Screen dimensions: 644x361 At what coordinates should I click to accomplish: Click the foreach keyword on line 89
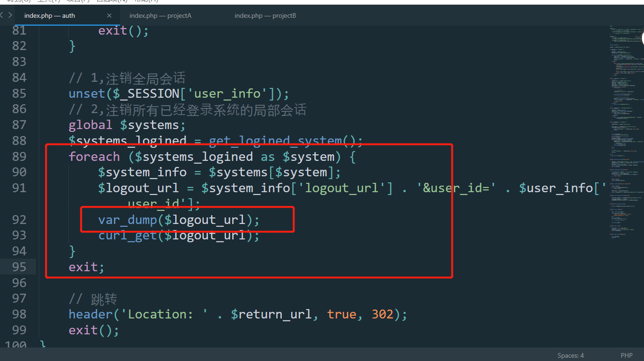coord(94,156)
